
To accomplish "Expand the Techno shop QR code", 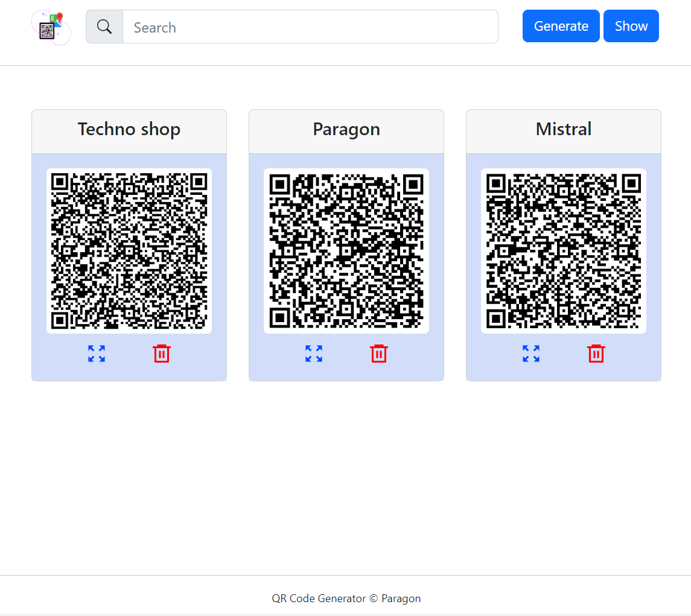I will click(x=97, y=354).
